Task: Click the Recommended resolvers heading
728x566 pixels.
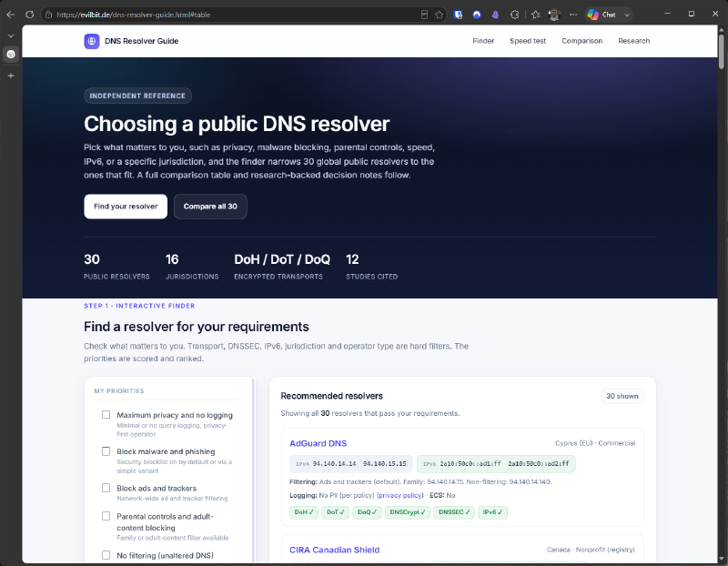Action: pyautogui.click(x=331, y=396)
